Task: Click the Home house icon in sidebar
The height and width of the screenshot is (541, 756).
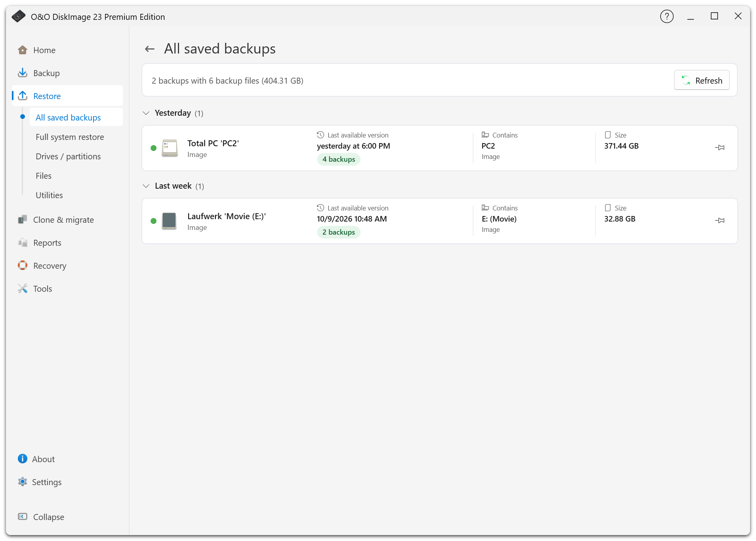Action: coord(23,50)
